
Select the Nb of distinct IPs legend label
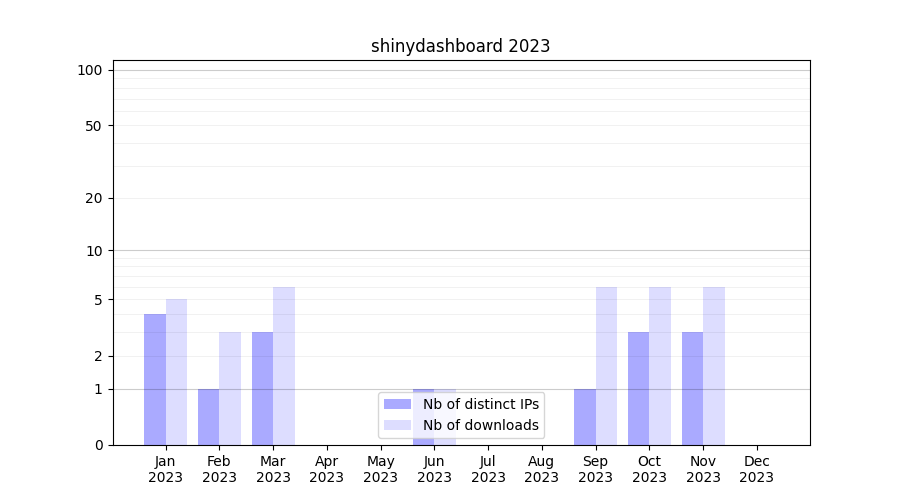tap(480, 404)
